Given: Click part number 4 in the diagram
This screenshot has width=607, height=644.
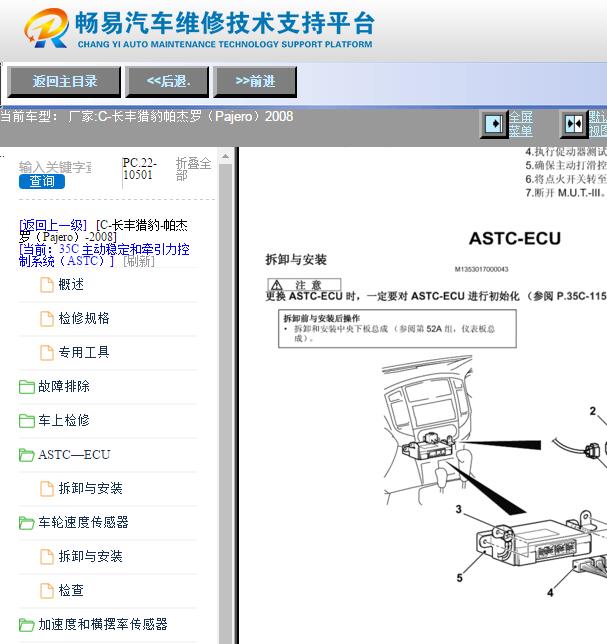Looking at the screenshot, I should click(550, 593).
